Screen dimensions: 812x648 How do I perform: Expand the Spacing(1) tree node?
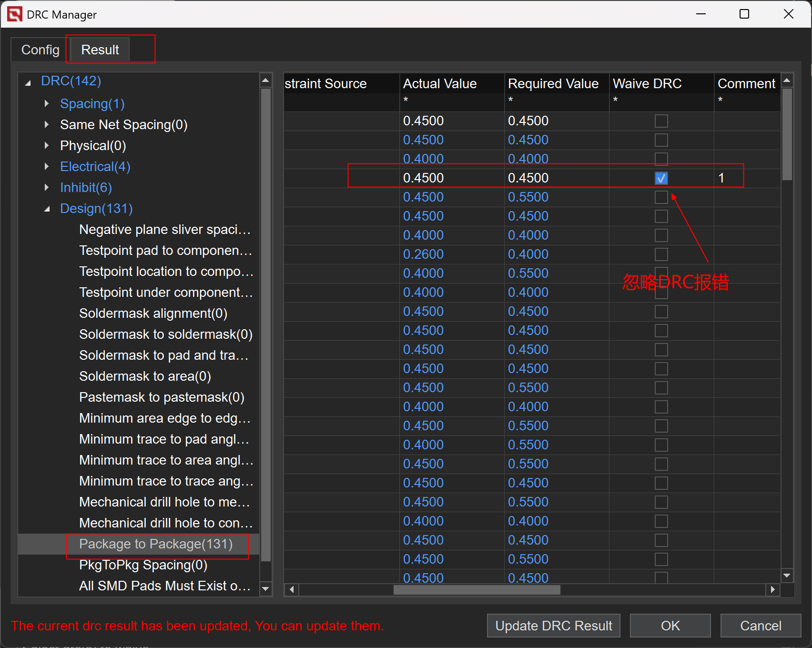point(47,104)
